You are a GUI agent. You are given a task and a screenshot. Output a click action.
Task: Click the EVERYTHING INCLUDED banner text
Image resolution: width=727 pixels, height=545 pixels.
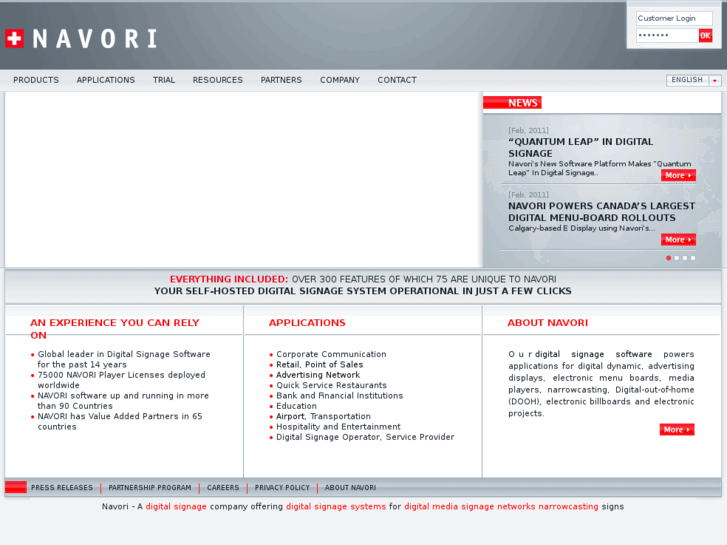point(229,279)
